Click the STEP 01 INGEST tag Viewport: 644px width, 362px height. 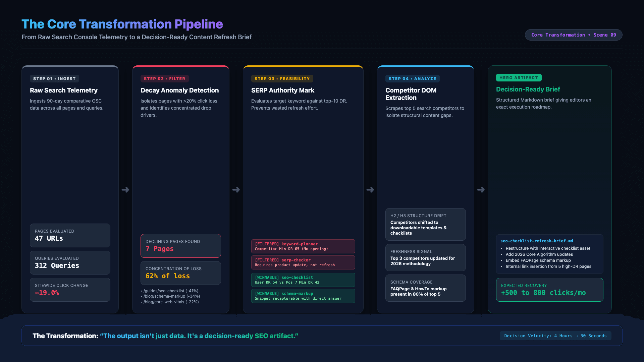(54, 79)
